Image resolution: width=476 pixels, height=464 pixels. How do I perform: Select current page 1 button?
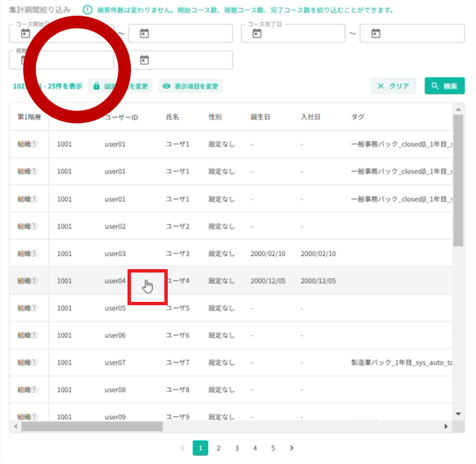pyautogui.click(x=200, y=448)
